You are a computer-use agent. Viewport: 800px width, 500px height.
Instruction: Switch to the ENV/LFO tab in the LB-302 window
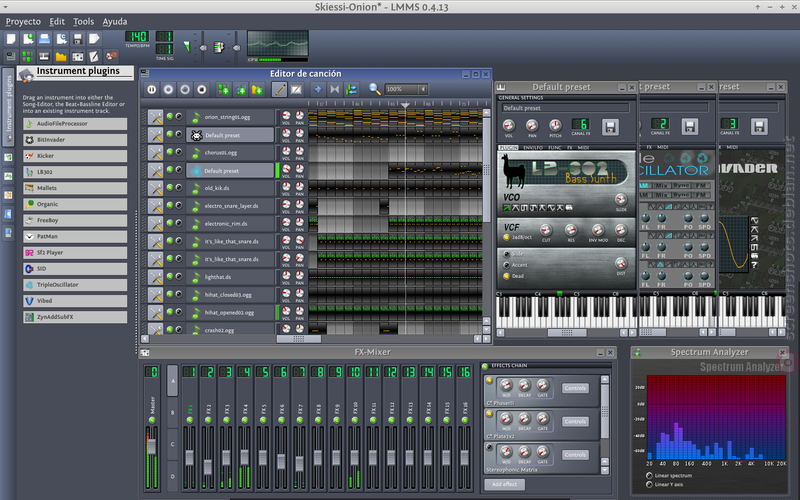533,147
